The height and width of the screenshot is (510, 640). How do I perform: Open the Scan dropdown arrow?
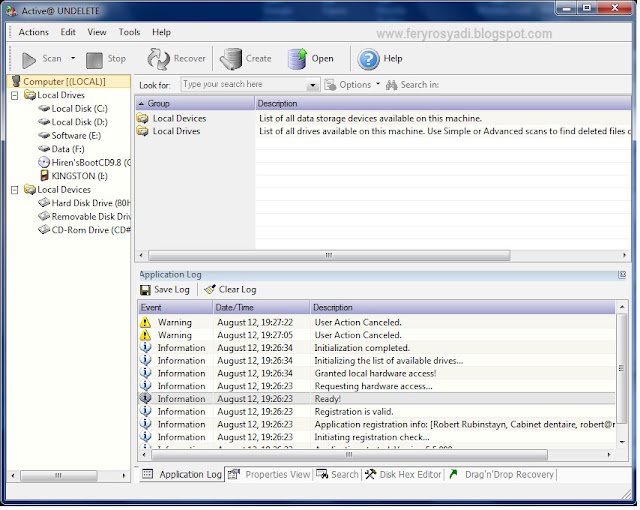pyautogui.click(x=73, y=58)
